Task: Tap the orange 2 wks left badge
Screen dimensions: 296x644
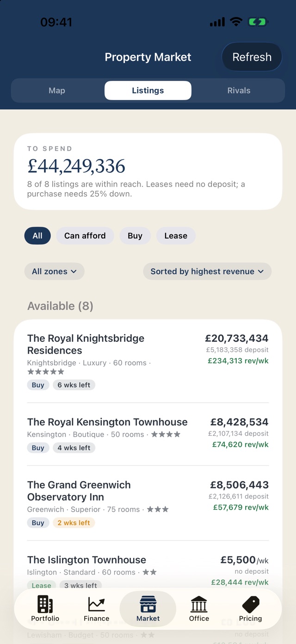Action: 74,523
